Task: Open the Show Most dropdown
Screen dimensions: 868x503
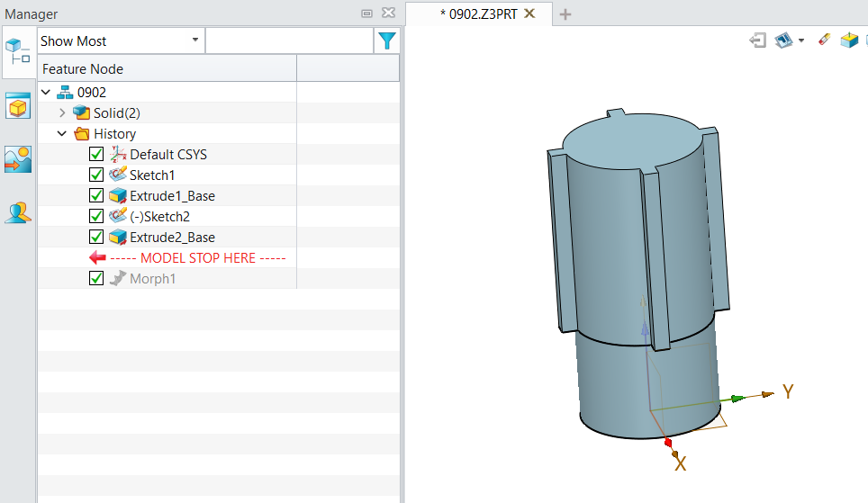Action: click(121, 41)
